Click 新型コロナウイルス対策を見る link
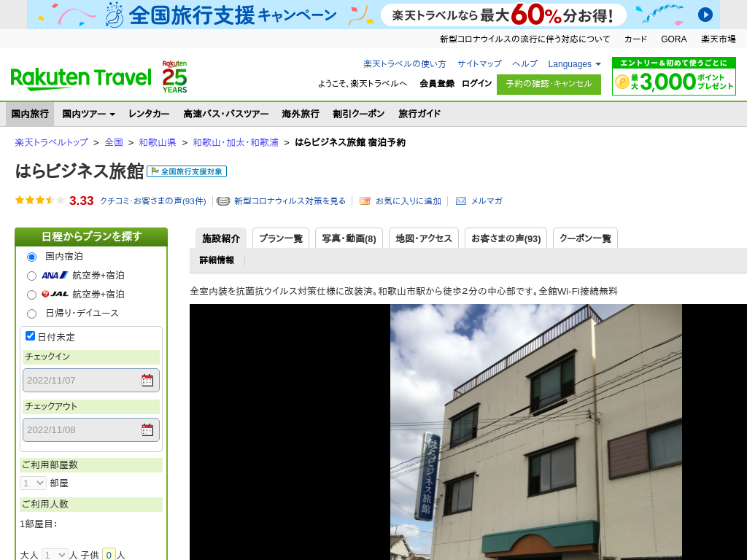This screenshot has height=560, width=747. pos(290,201)
